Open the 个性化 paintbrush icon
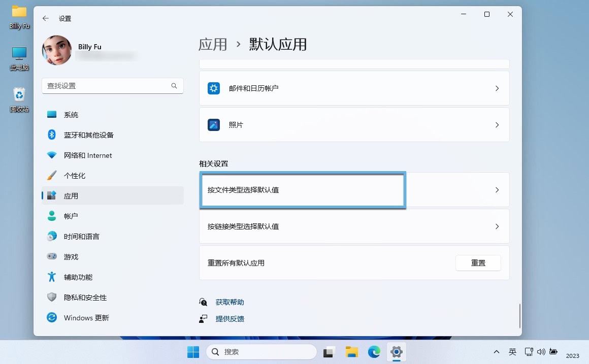 (52, 175)
